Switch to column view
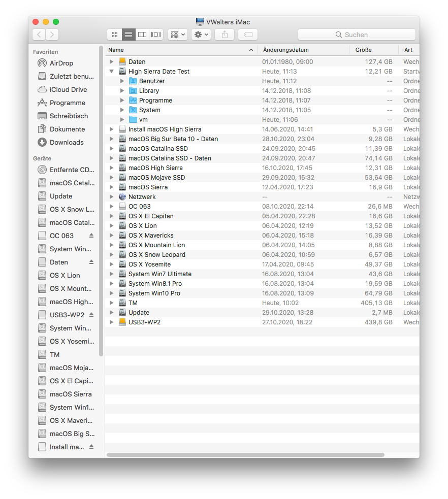The image size is (448, 499). (142, 35)
